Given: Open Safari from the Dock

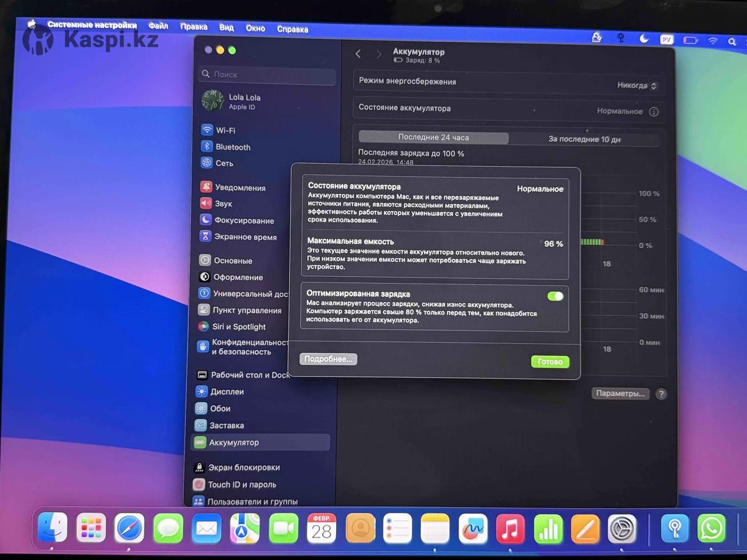Looking at the screenshot, I should click(x=129, y=529).
